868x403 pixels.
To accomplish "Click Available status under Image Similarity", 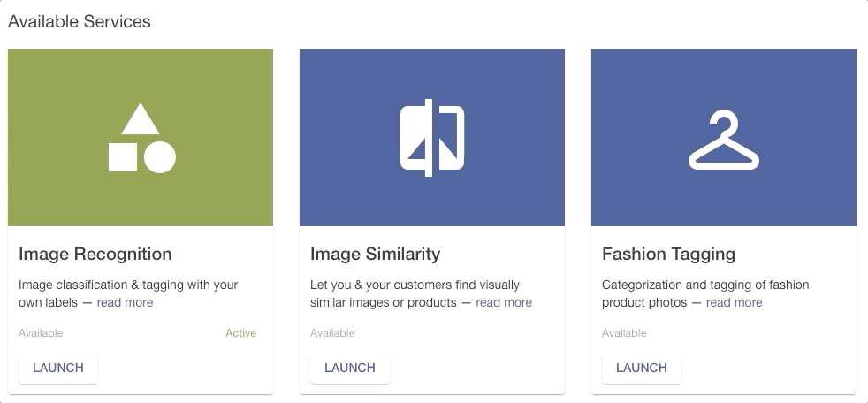I will click(x=332, y=333).
